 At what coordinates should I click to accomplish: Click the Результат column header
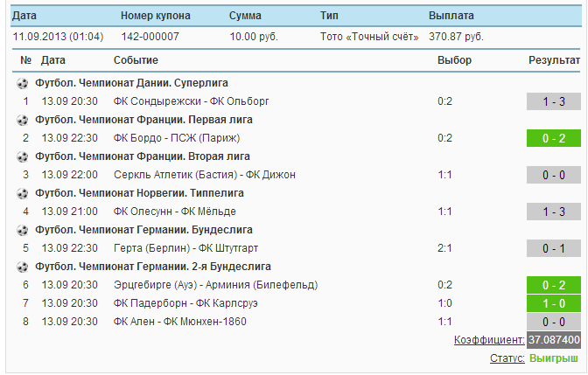(x=554, y=59)
